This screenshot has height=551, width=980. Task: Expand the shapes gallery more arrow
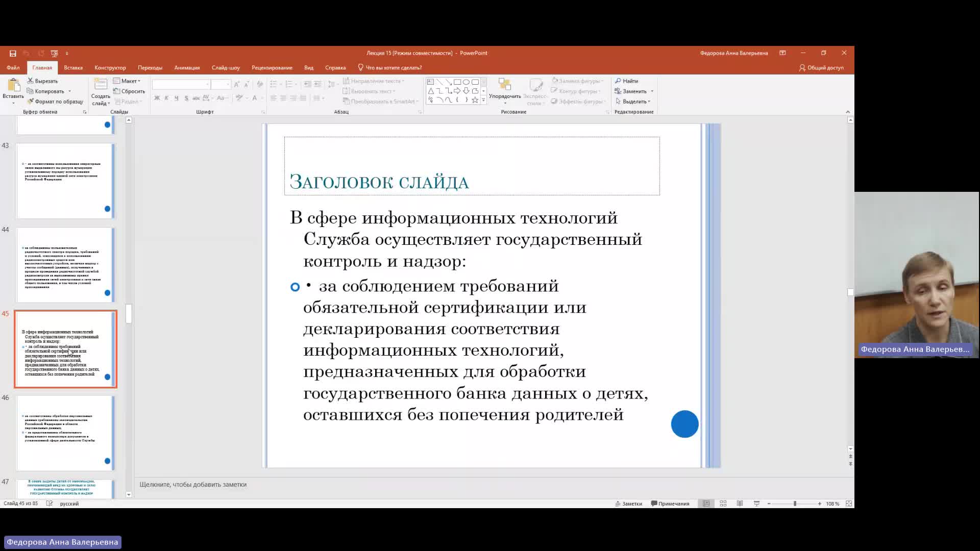point(483,101)
